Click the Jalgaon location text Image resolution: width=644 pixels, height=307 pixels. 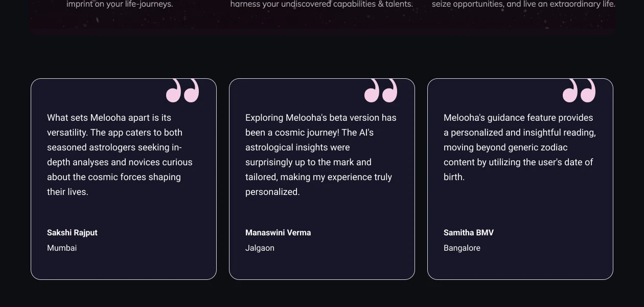260,248
